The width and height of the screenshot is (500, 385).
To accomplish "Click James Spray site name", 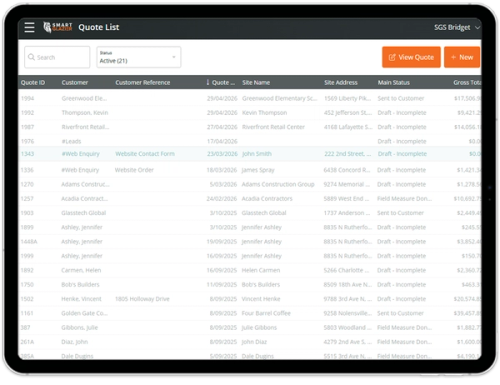I will pos(258,170).
